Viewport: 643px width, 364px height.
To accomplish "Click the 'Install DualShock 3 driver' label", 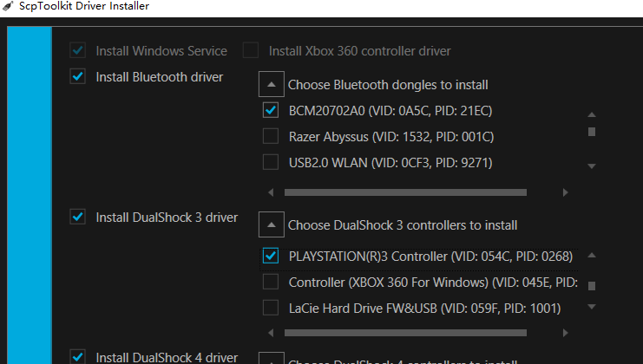I will (167, 218).
